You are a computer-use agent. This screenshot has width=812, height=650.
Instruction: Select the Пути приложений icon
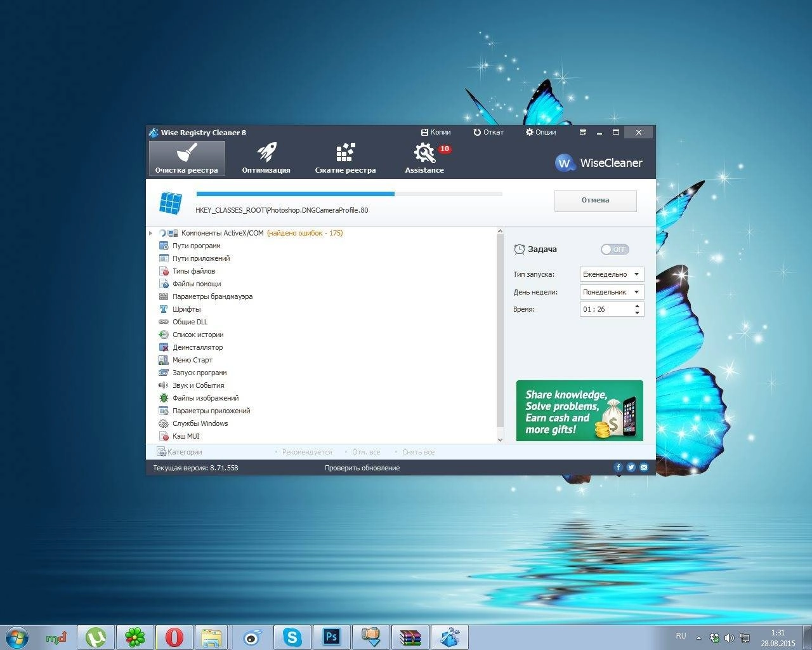tap(164, 258)
